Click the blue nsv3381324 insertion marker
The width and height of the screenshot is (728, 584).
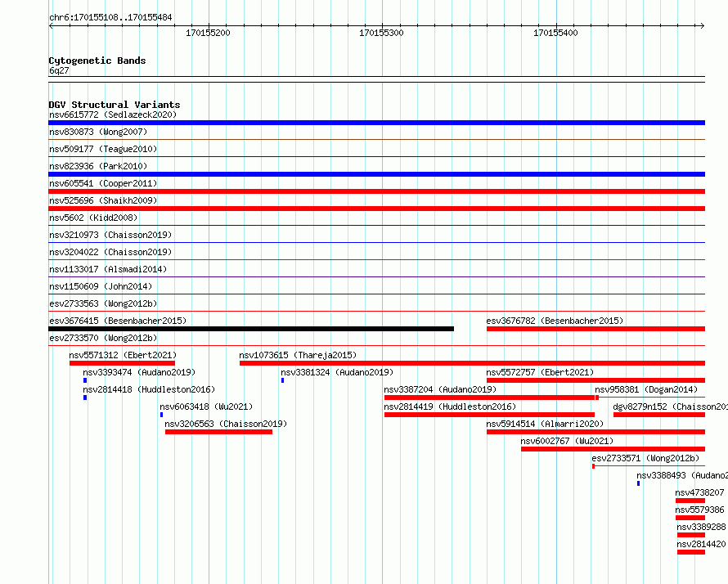(283, 380)
